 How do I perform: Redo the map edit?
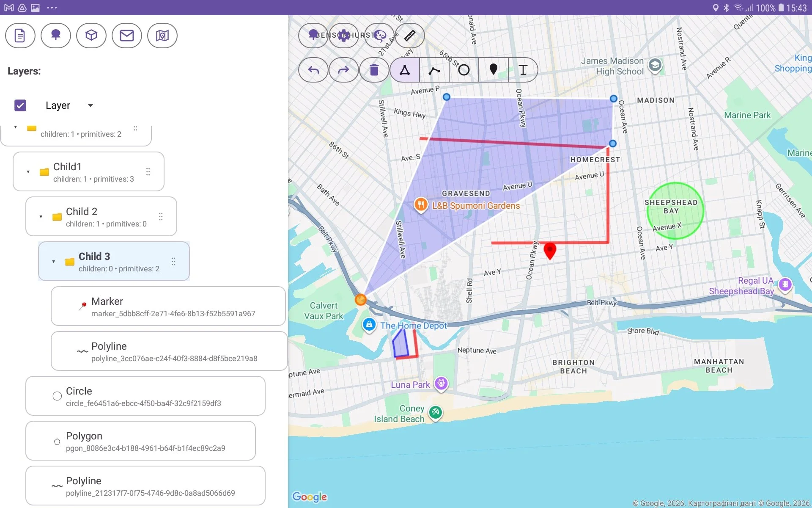tap(344, 70)
